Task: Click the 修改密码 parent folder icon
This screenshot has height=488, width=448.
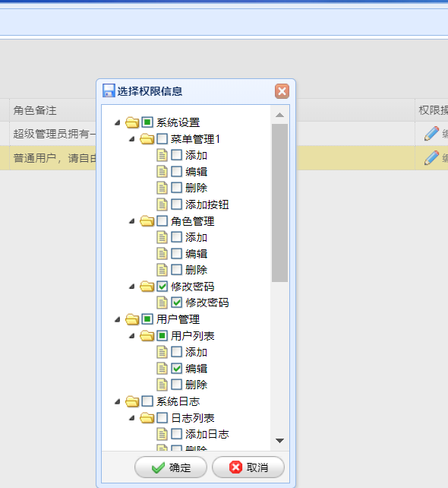Action: pyautogui.click(x=147, y=287)
